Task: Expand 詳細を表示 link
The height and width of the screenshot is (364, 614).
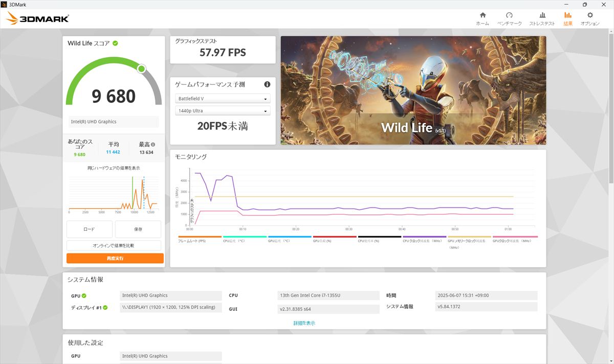Action: tap(304, 323)
